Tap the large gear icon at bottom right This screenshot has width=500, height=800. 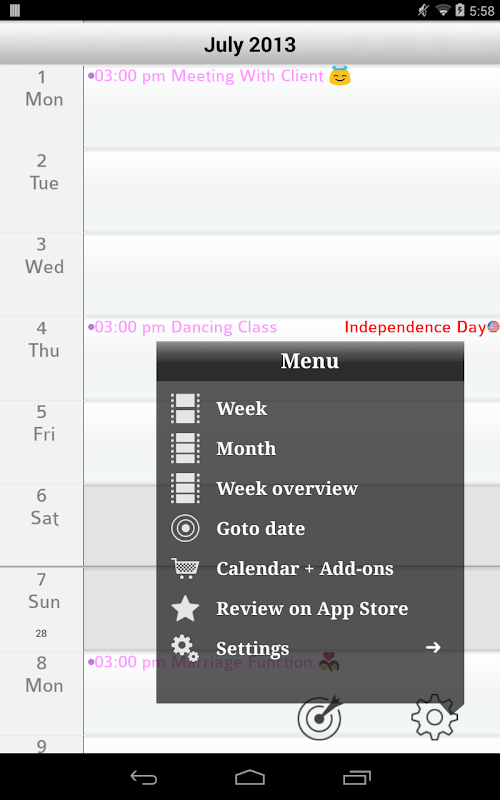tap(434, 717)
